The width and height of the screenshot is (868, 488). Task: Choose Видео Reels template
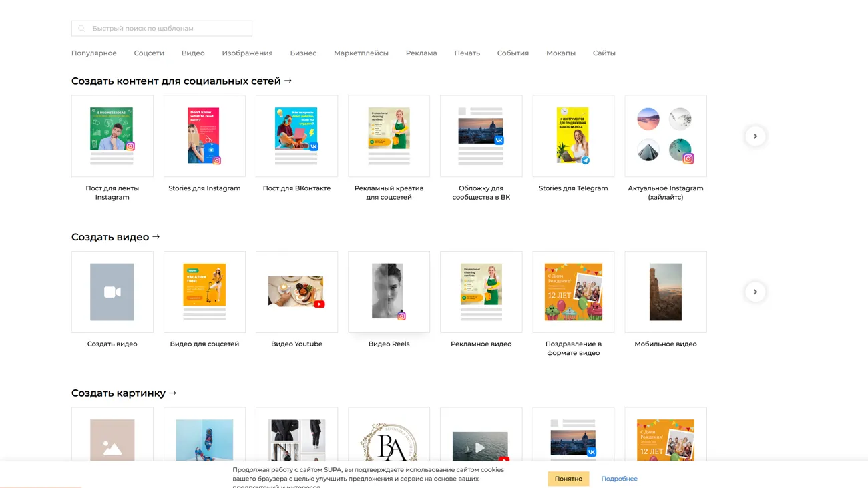pos(389,292)
